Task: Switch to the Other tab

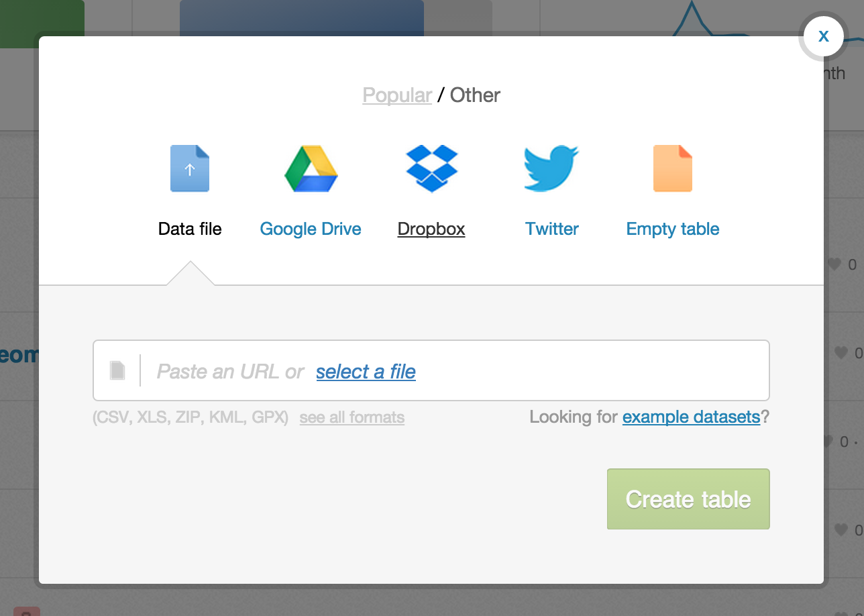Action: coord(475,95)
